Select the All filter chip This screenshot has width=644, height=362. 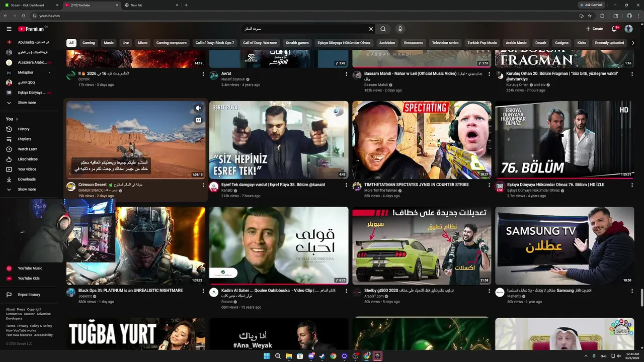71,43
